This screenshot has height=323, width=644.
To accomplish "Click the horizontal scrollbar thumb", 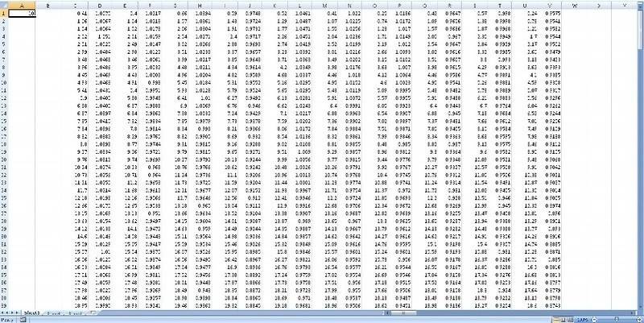I will pyautogui.click(x=404, y=313).
